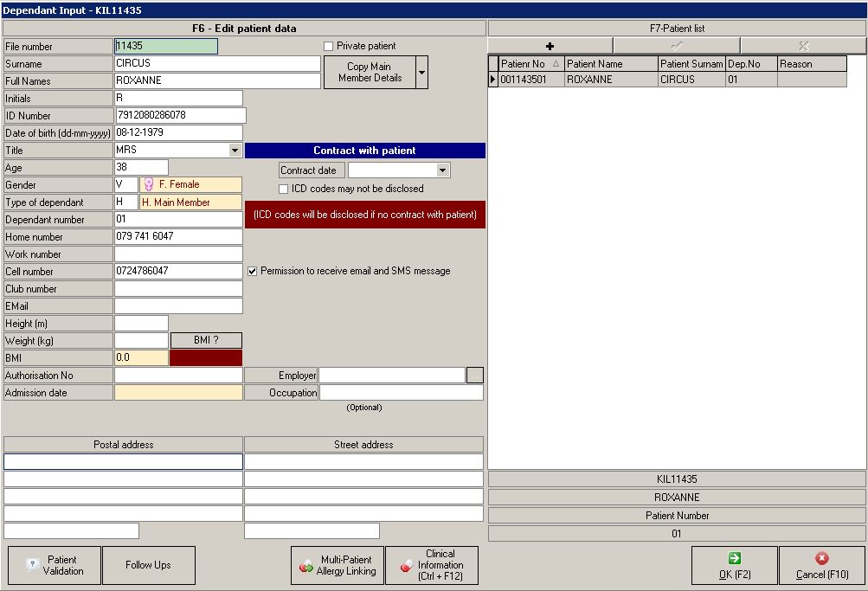The height and width of the screenshot is (591, 868).
Task: Click the first Postal address input line
Action: point(122,461)
